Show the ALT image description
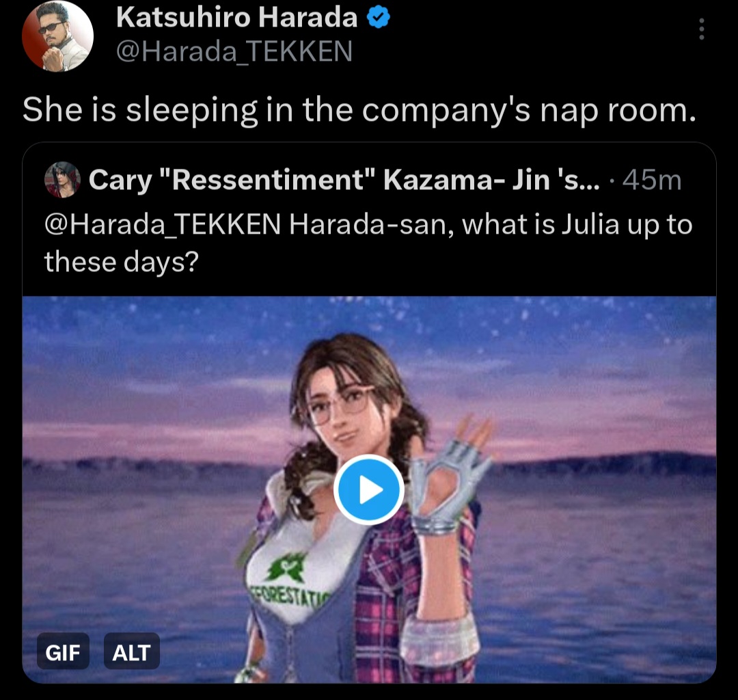 coord(131,652)
